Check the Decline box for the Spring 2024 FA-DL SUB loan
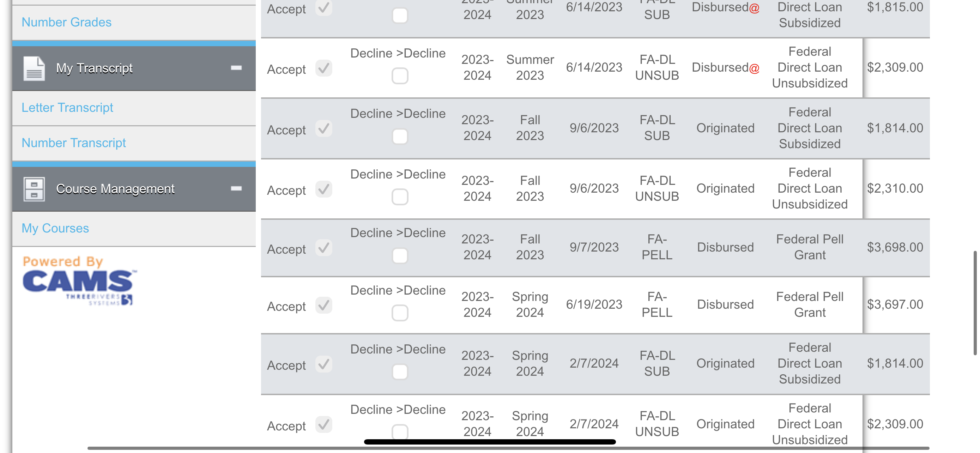Screen dimensions: 980x453 400,372
